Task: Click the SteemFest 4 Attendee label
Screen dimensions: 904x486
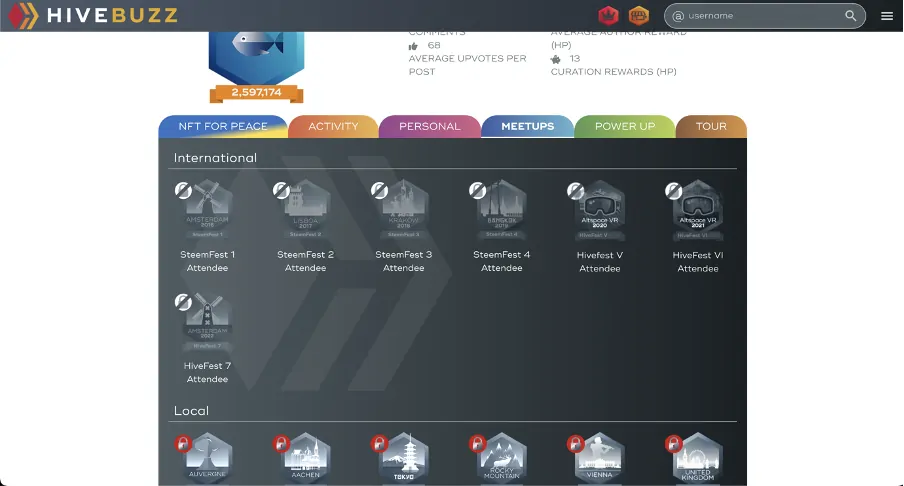Action: 502,261
